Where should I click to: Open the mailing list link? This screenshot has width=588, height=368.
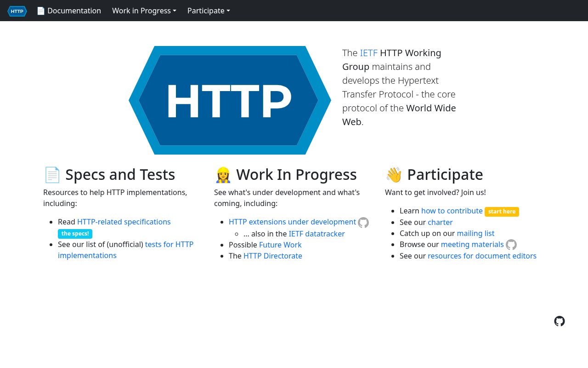pos(475,233)
